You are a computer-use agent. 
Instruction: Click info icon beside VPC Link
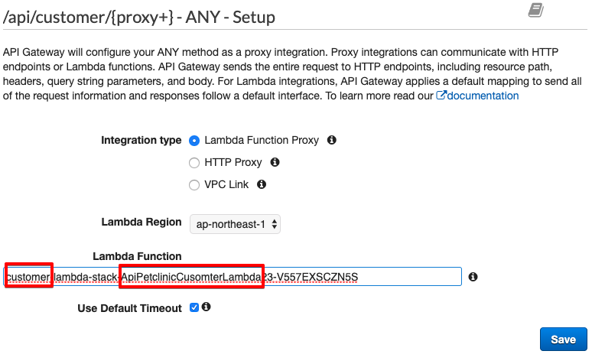tap(262, 184)
